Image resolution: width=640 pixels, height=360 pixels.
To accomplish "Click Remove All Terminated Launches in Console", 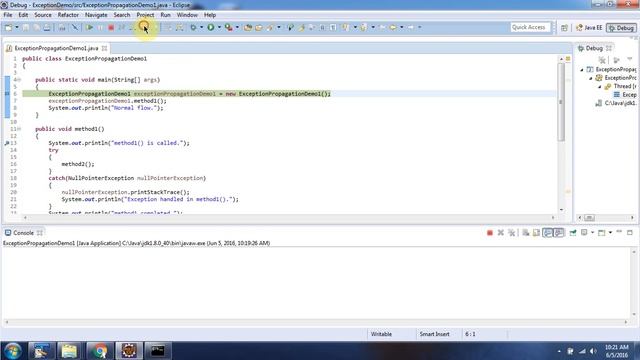I will [511, 233].
